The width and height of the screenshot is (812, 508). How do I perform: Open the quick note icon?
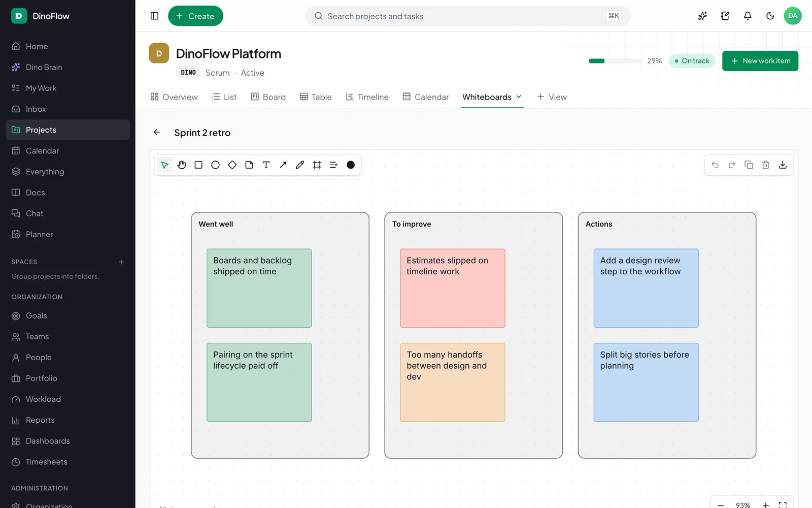[725, 16]
